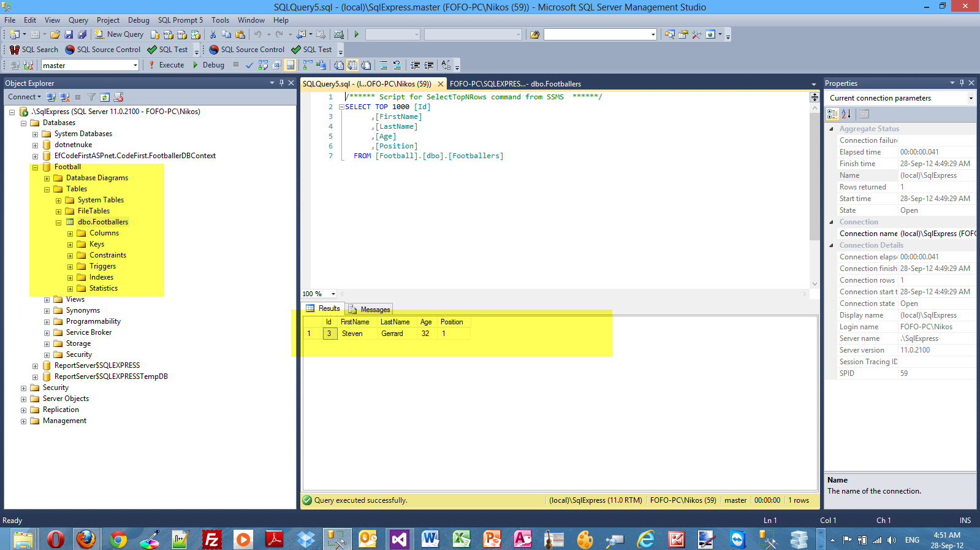Expand the Management node

click(x=23, y=421)
